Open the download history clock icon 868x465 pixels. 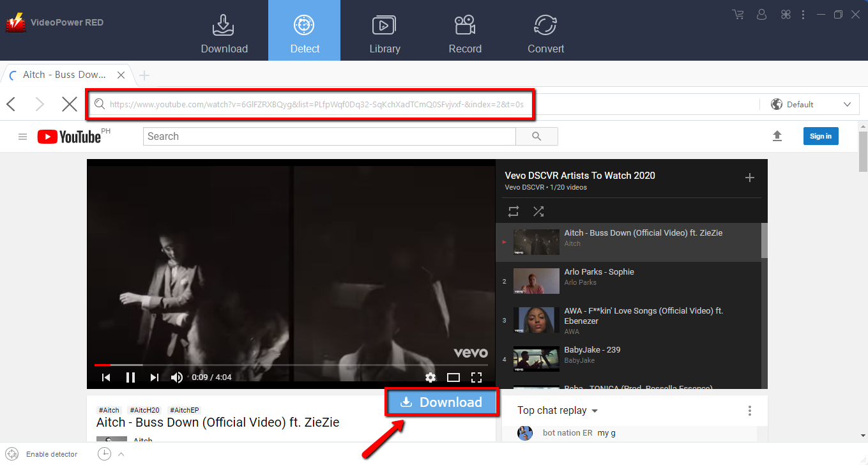tap(104, 454)
